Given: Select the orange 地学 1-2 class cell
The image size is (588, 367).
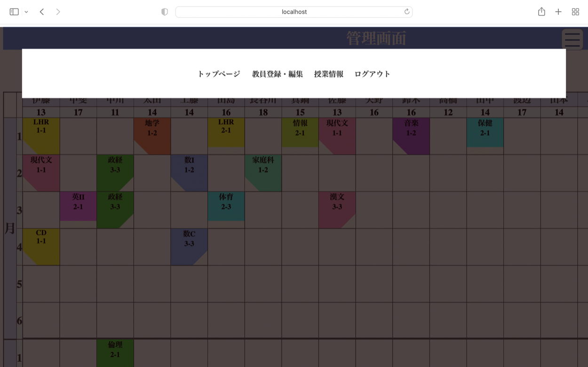Looking at the screenshot, I should tap(152, 134).
